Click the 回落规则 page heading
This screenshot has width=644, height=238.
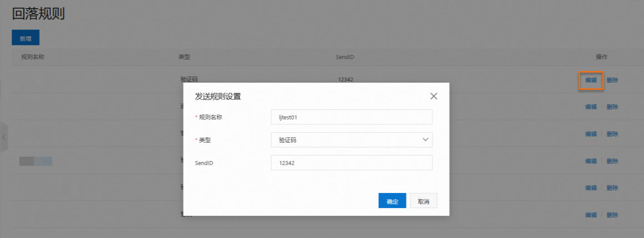[38, 14]
